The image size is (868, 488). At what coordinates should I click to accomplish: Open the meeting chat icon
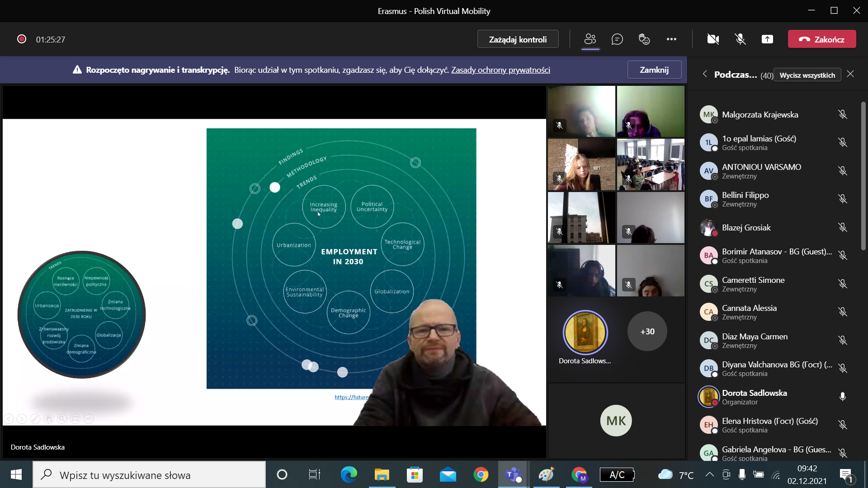pos(617,39)
